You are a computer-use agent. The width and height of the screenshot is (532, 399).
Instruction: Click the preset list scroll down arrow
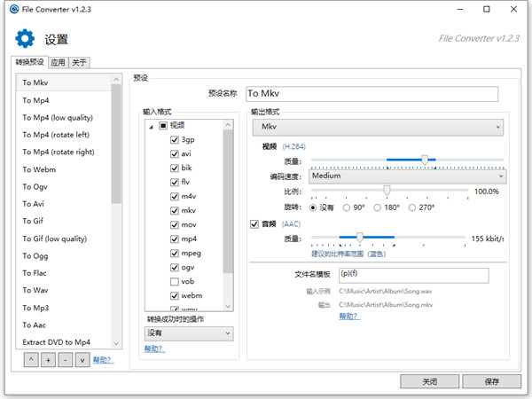(116, 343)
